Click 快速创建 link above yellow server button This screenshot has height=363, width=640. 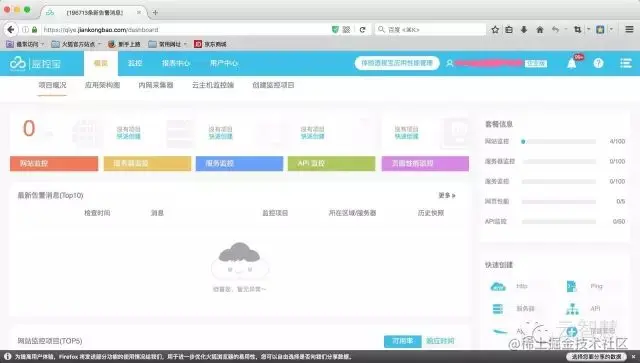tap(129, 136)
